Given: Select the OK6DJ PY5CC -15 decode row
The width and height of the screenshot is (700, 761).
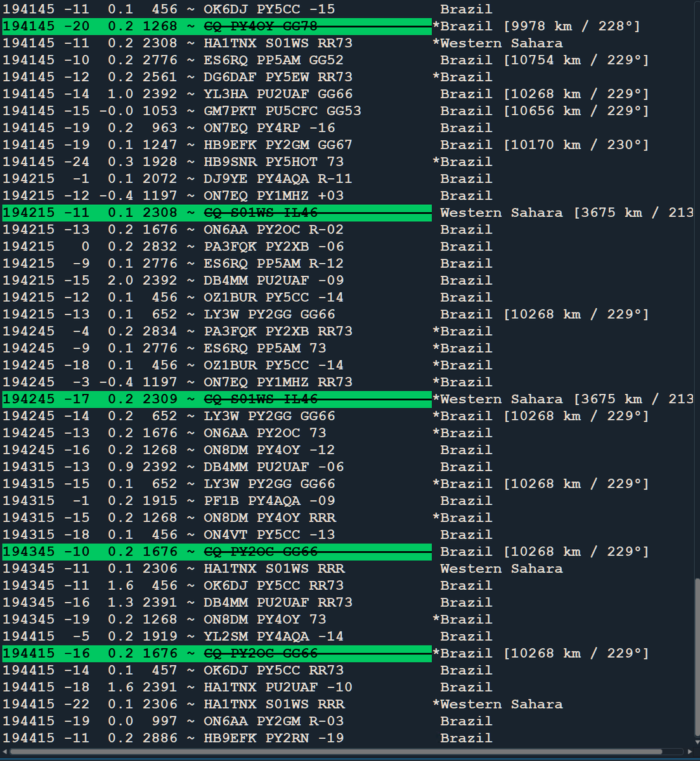Looking at the screenshot, I should 347,9.
